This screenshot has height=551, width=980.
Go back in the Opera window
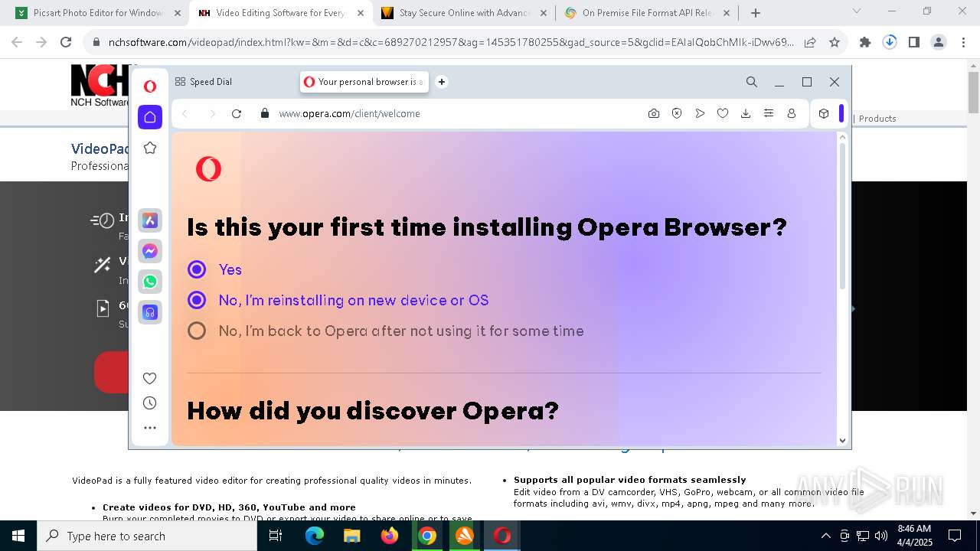pos(185,113)
